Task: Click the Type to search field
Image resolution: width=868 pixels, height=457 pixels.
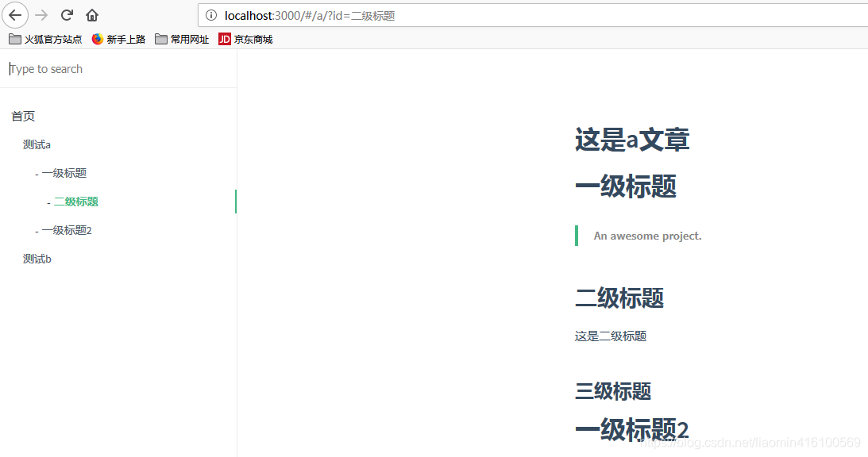Action: tap(118, 69)
